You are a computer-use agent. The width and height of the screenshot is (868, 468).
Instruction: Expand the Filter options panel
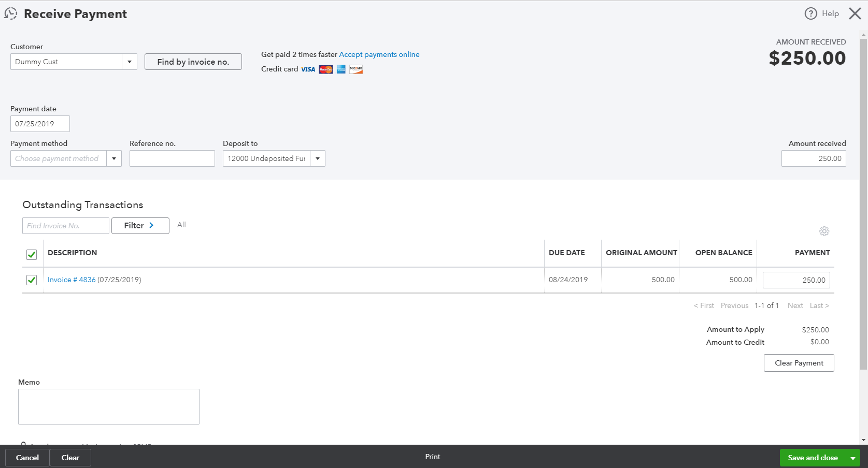click(x=140, y=225)
